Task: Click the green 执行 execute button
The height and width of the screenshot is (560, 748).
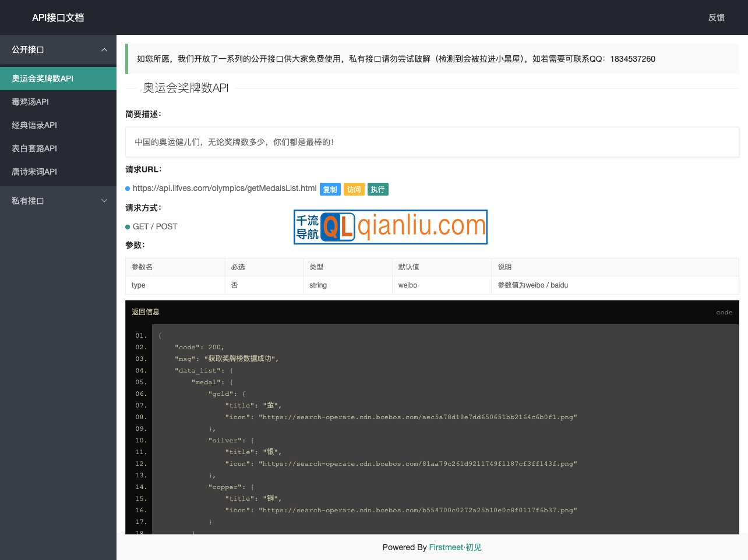Action: pyautogui.click(x=377, y=189)
